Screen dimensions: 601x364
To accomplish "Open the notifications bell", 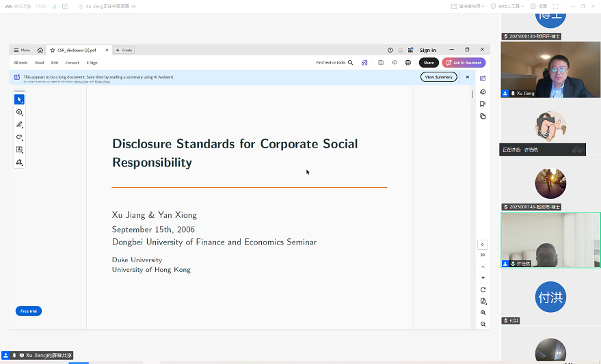I will click(401, 50).
